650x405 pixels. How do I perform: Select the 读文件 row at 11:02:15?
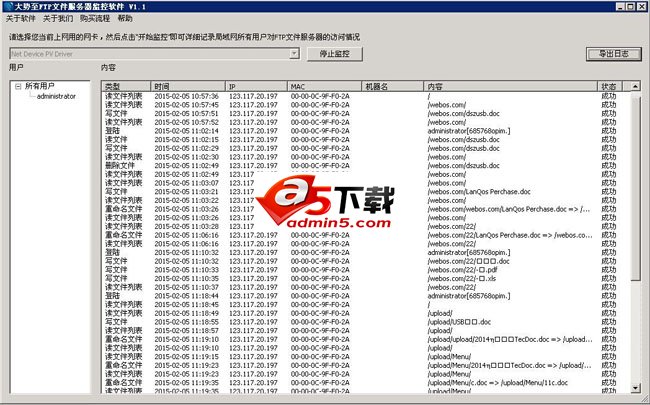366,140
